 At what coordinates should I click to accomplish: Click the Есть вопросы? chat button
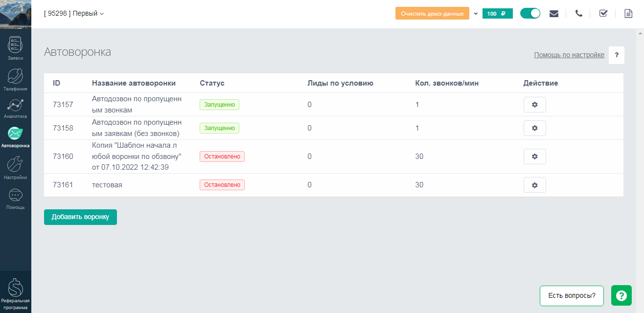[572, 295]
